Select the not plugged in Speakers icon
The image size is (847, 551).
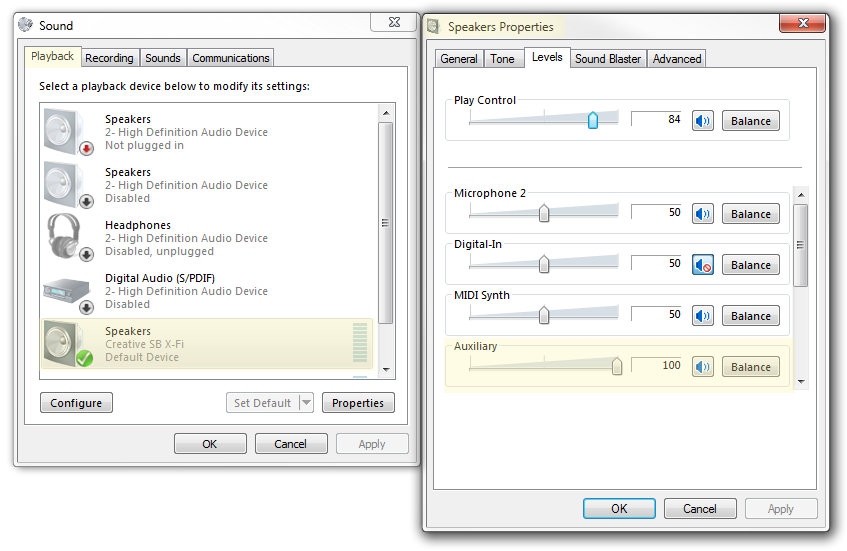tap(68, 132)
